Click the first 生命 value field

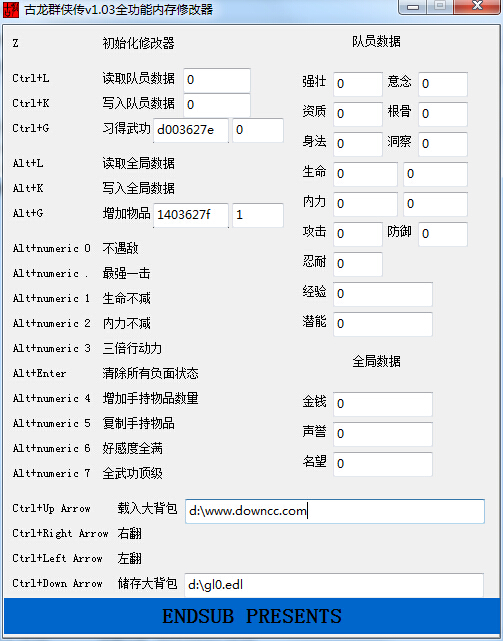365,174
